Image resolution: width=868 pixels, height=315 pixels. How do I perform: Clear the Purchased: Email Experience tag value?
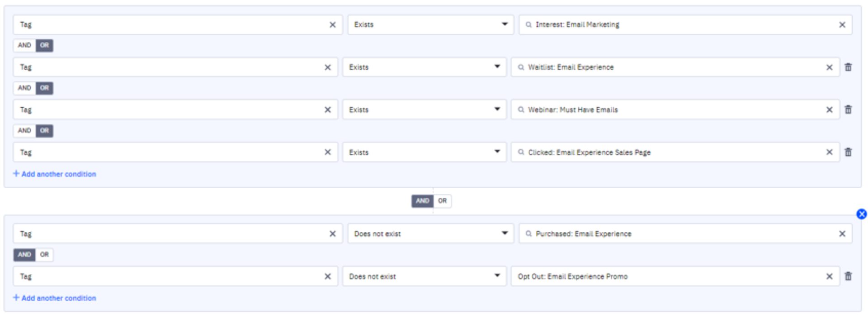(x=842, y=234)
